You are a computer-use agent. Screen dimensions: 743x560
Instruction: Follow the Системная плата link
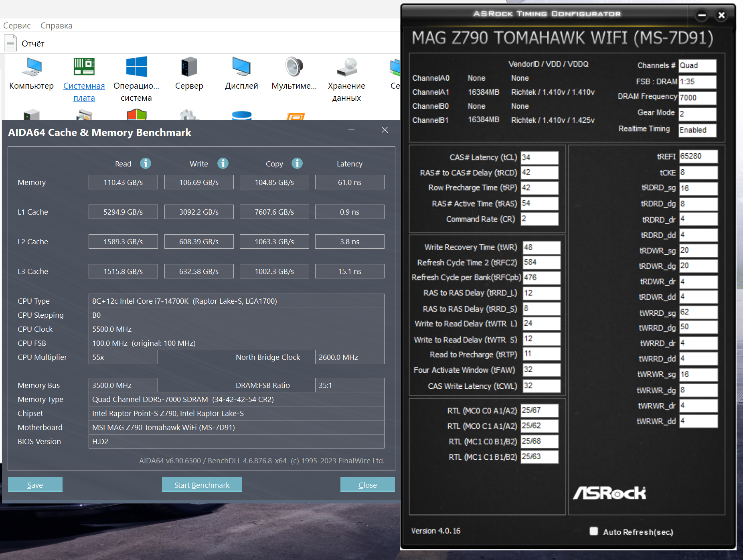pos(84,92)
